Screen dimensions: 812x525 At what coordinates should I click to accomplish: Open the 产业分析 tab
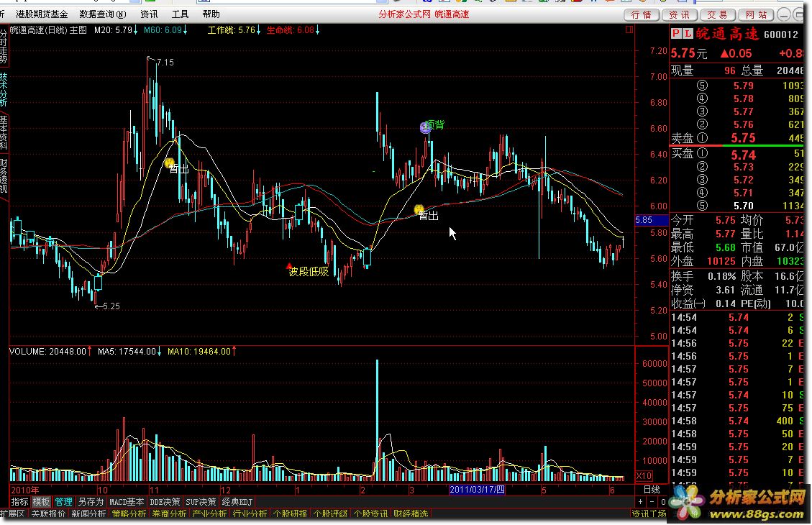click(209, 513)
